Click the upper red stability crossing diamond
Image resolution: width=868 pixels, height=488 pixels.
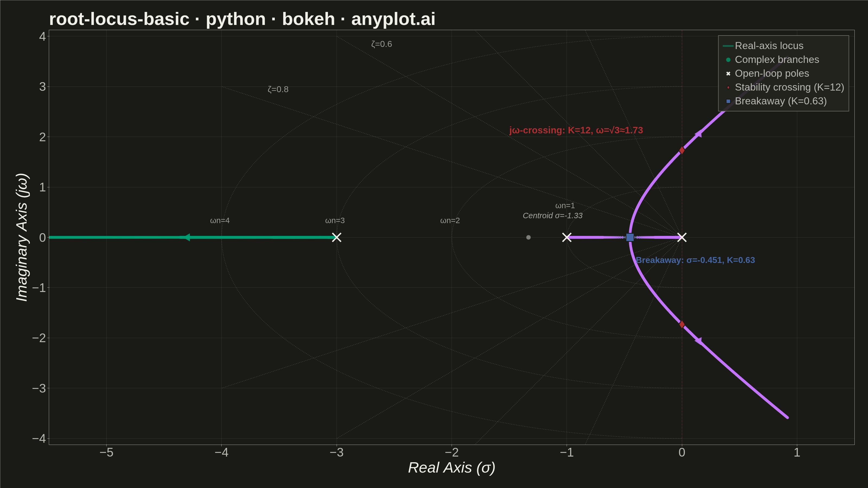click(682, 150)
